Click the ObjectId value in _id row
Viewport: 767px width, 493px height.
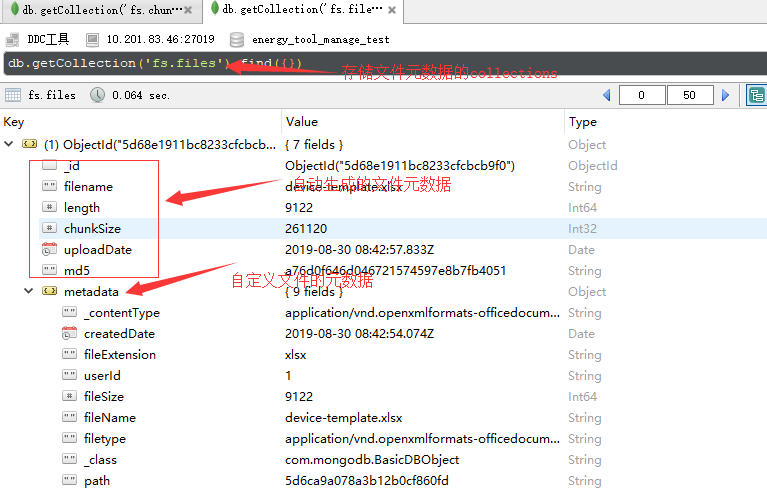pyautogui.click(x=400, y=165)
